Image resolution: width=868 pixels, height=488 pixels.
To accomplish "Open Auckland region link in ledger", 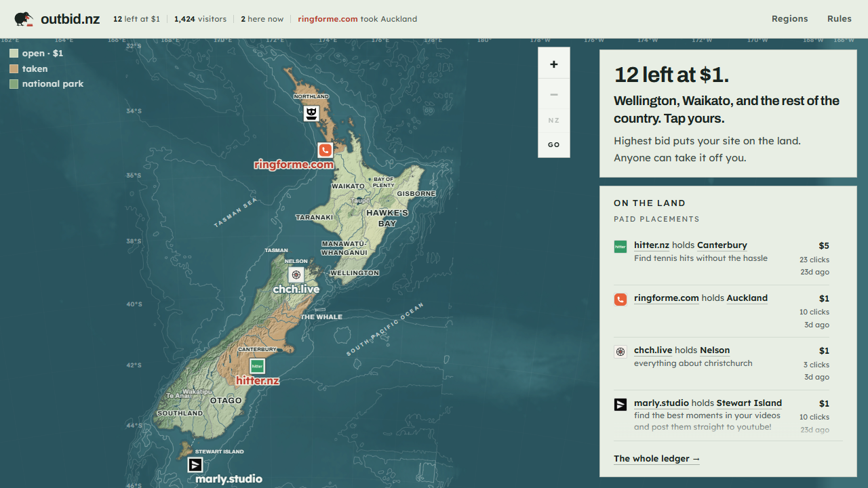I will tap(747, 298).
